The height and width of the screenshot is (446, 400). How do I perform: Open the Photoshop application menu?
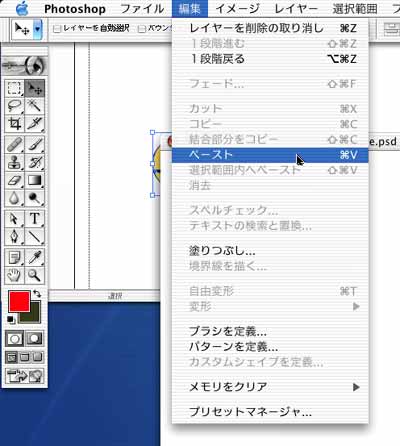[x=75, y=9]
